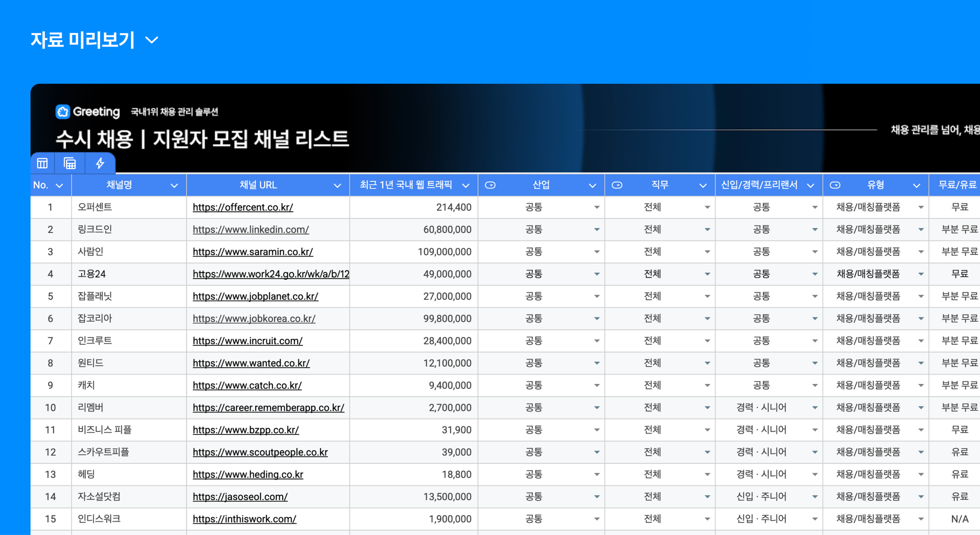Image resolution: width=980 pixels, height=535 pixels.
Task: Open 최근 1년 국내 웹 트래픽 filter arrow
Action: pyautogui.click(x=465, y=186)
